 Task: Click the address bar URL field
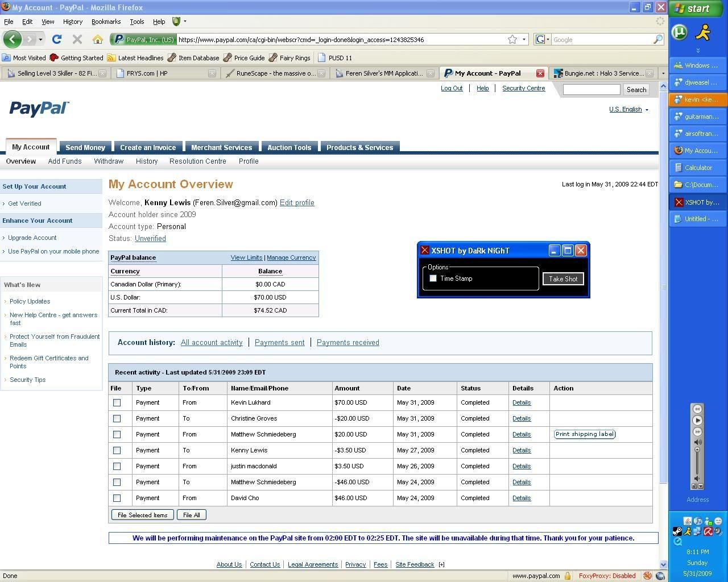341,39
